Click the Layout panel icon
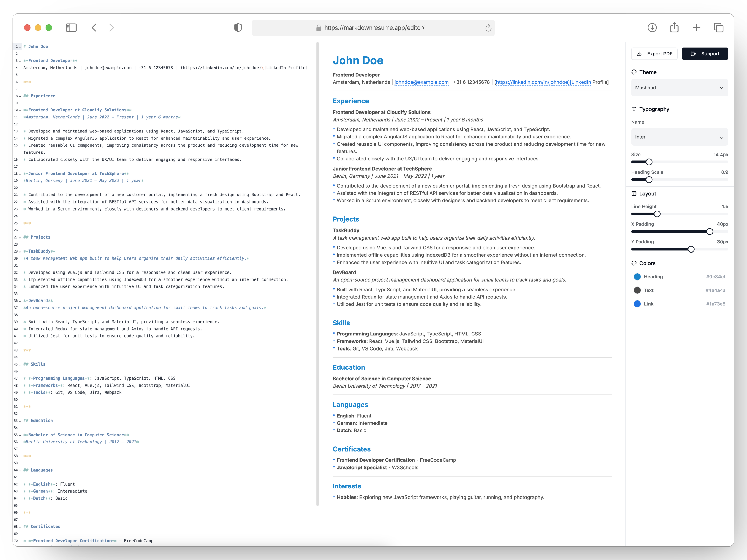 [634, 193]
